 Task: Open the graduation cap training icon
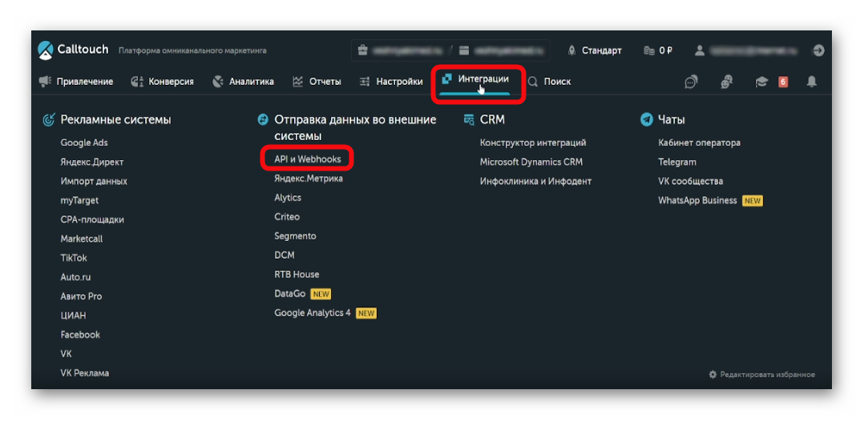762,82
